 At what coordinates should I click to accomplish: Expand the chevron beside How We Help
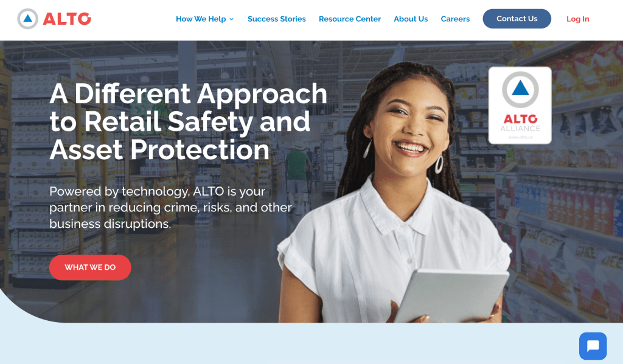point(232,19)
